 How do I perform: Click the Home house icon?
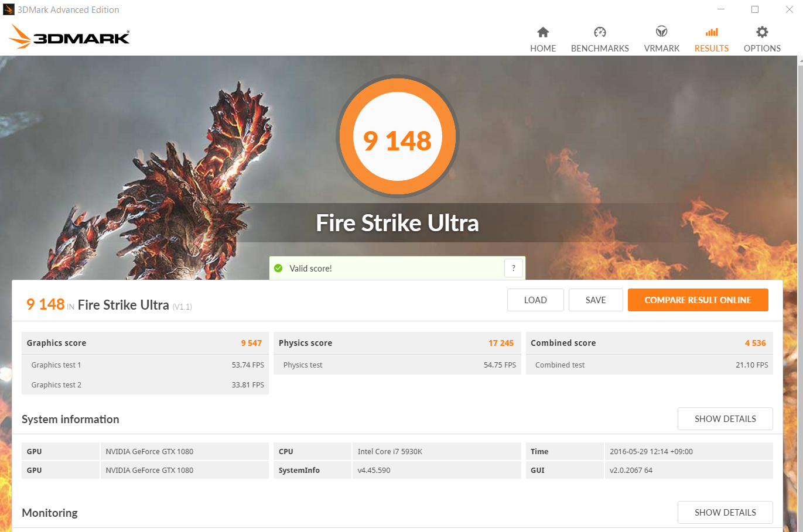point(543,32)
